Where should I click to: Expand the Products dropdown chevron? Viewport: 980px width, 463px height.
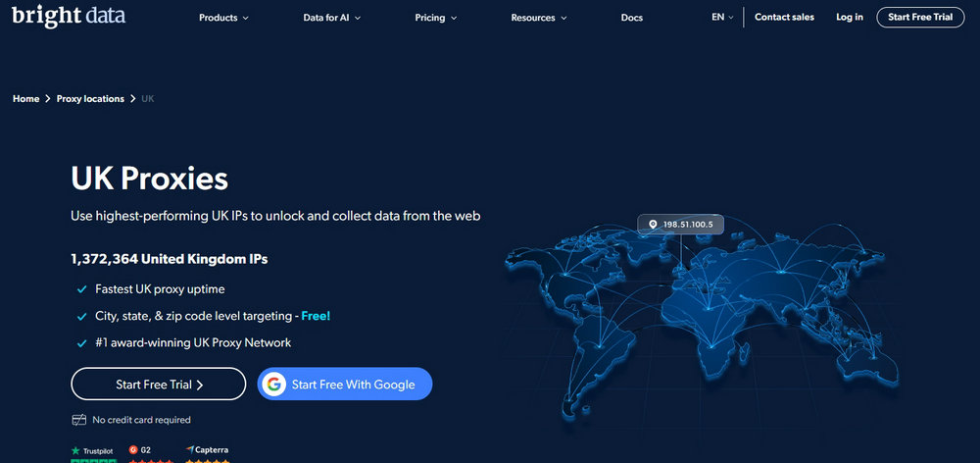click(x=246, y=18)
